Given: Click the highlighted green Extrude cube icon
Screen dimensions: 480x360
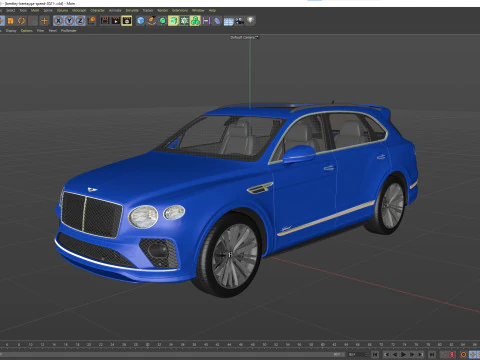Looking at the screenshot, I should pos(173,21).
